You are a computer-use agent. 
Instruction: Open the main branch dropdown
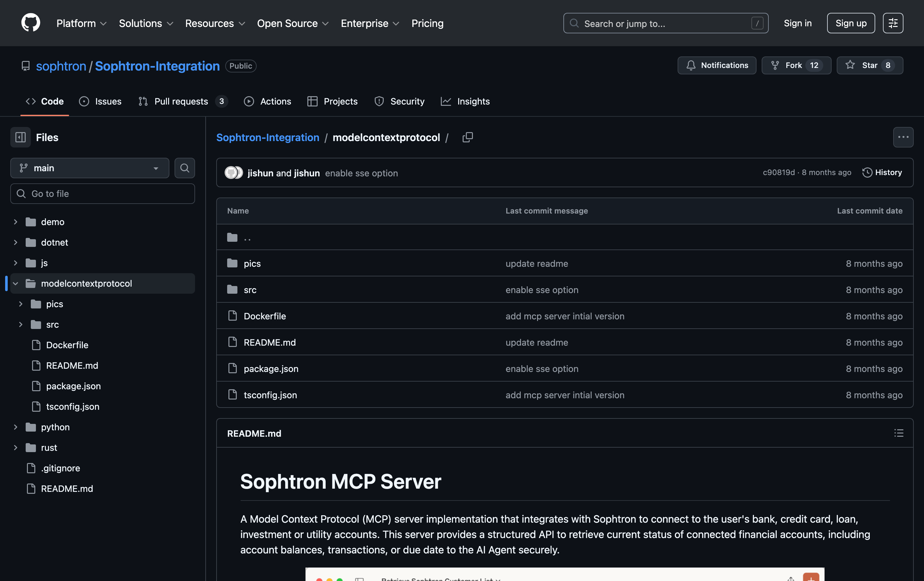coord(90,168)
